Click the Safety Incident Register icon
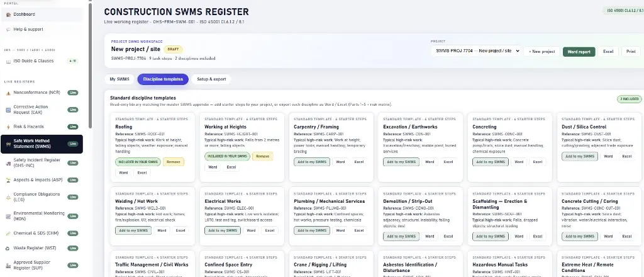Image resolution: width=644 pixels, height=277 pixels. click(x=9, y=163)
